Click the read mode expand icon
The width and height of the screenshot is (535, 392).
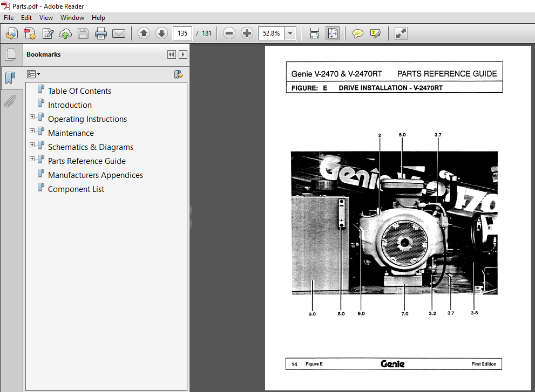click(x=401, y=33)
